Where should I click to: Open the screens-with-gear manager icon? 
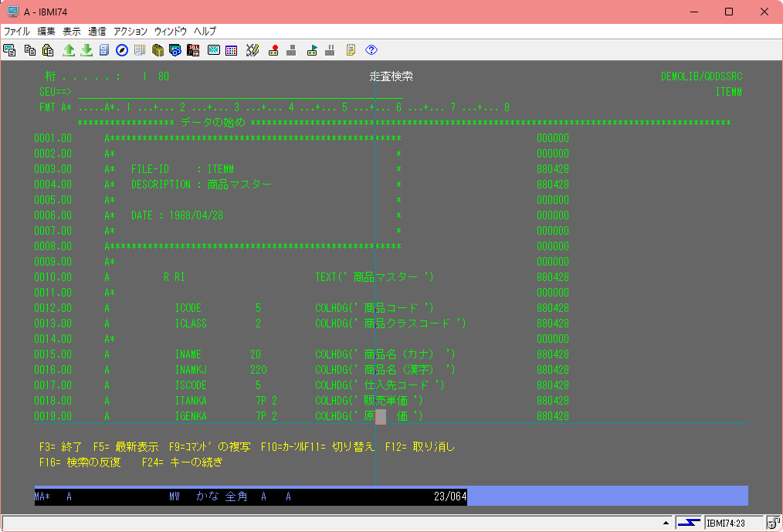175,50
